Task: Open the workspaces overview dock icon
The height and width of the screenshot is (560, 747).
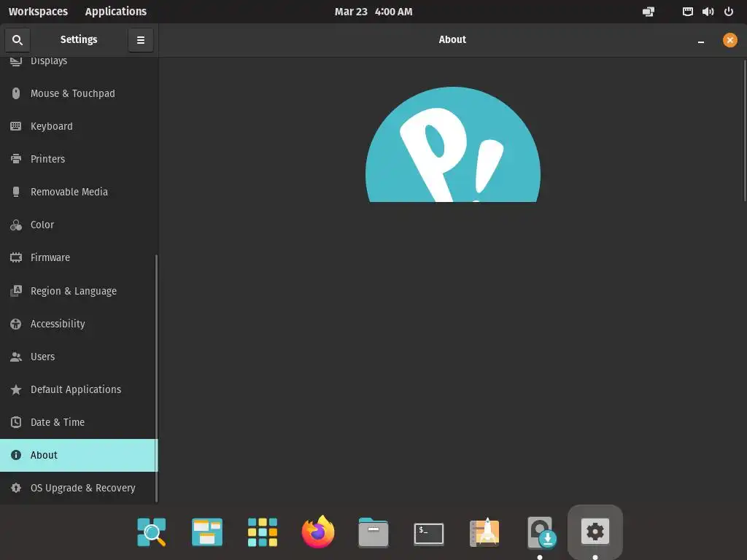Action: [207, 532]
